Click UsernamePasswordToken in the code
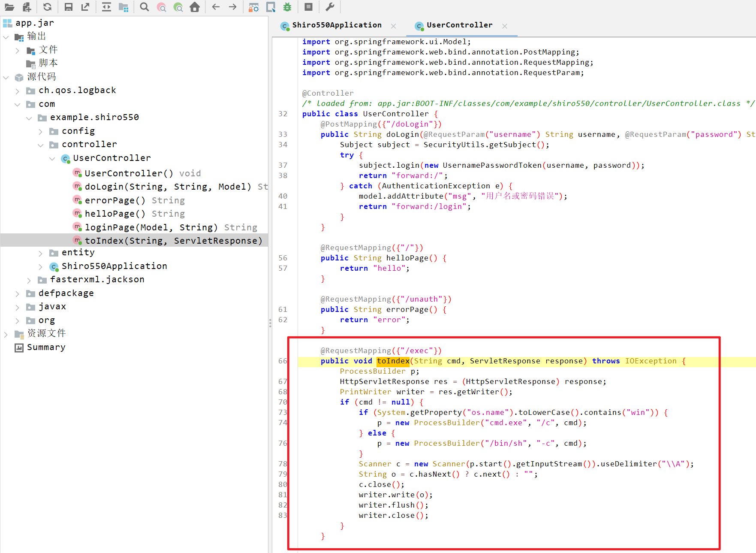This screenshot has width=756, height=553. tap(492, 166)
